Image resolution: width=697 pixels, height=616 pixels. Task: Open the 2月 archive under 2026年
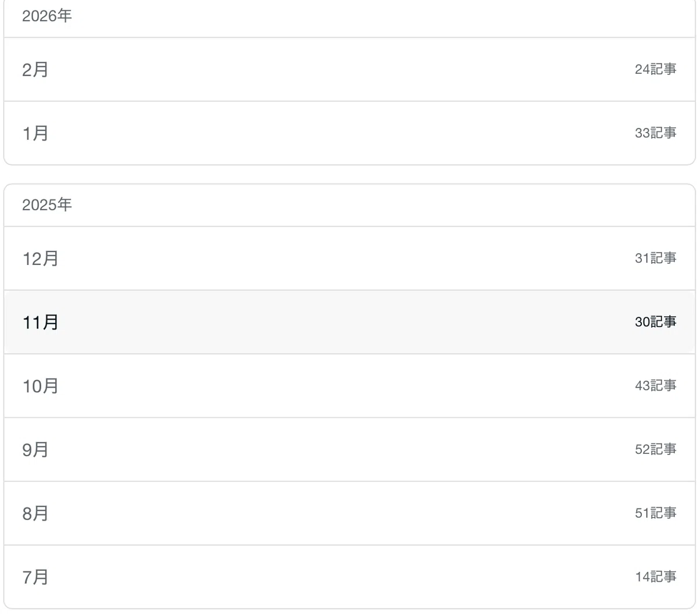(x=349, y=70)
